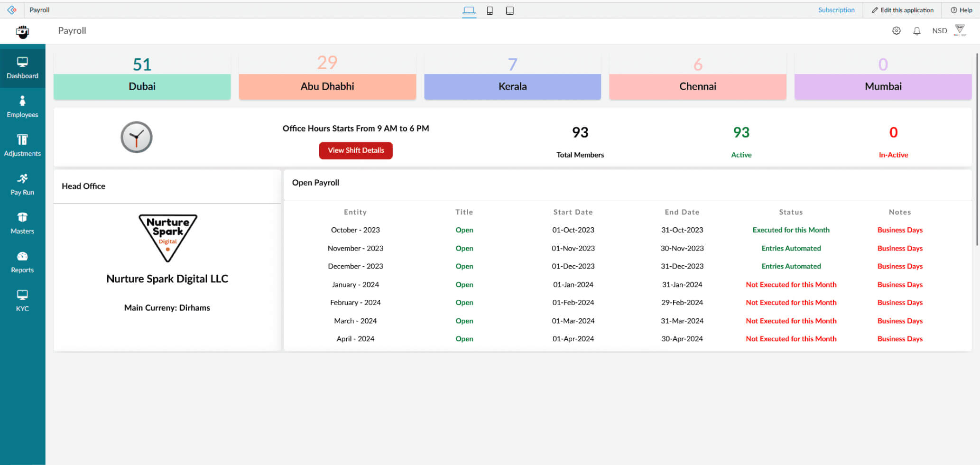Viewport: 980px width, 465px height.
Task: Open the settings gear
Action: [x=896, y=30]
